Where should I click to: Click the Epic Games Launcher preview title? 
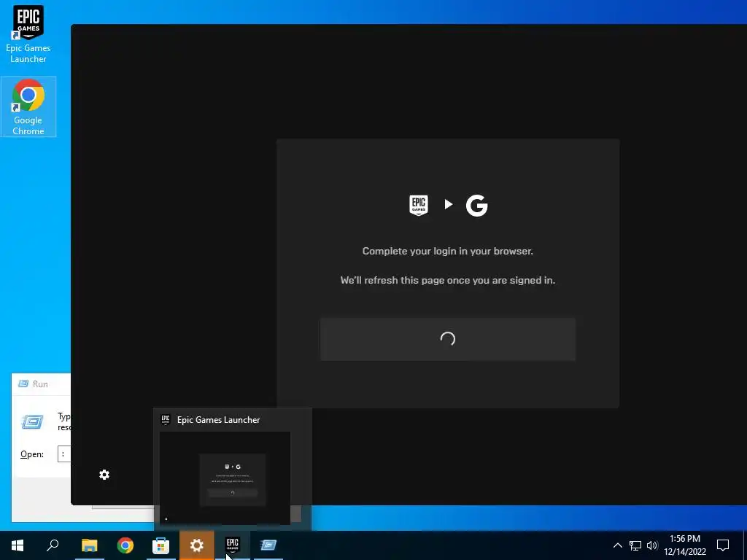coord(219,419)
